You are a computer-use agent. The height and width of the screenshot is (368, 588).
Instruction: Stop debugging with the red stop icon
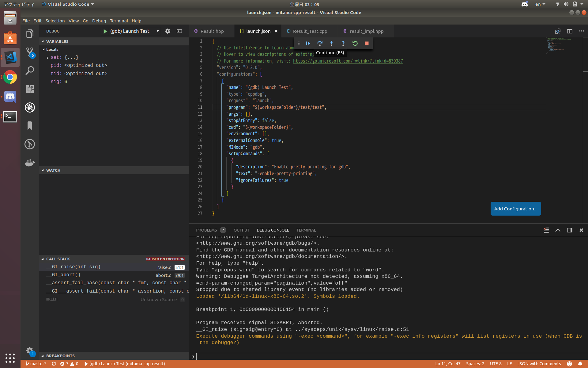366,43
